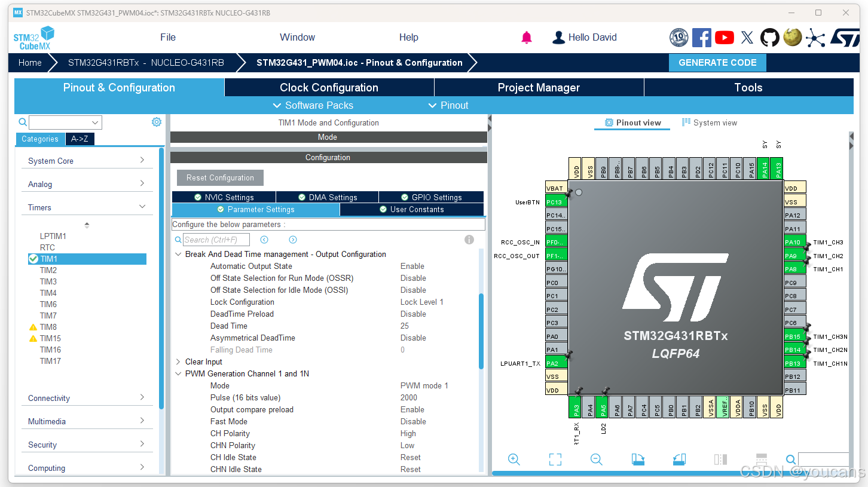Collapse Break And Dead Time management section

[x=178, y=254]
